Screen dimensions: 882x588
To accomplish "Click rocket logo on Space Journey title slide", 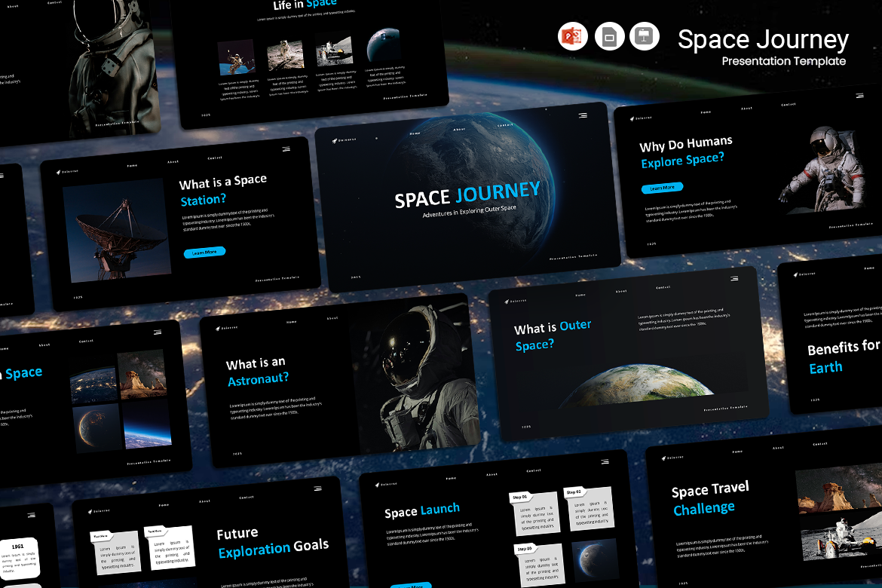I will tap(333, 138).
